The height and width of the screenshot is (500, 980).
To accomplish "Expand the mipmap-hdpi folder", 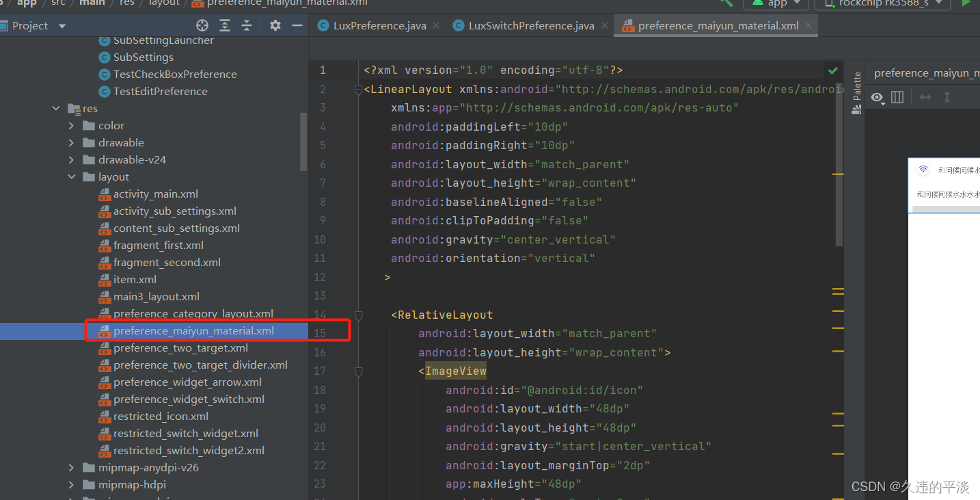I will pos(71,485).
